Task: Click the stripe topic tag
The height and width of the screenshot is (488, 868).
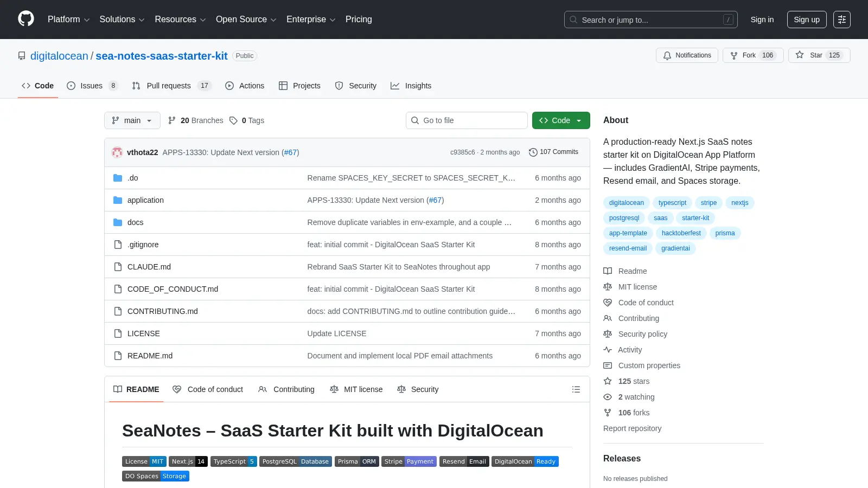Action: [x=709, y=203]
